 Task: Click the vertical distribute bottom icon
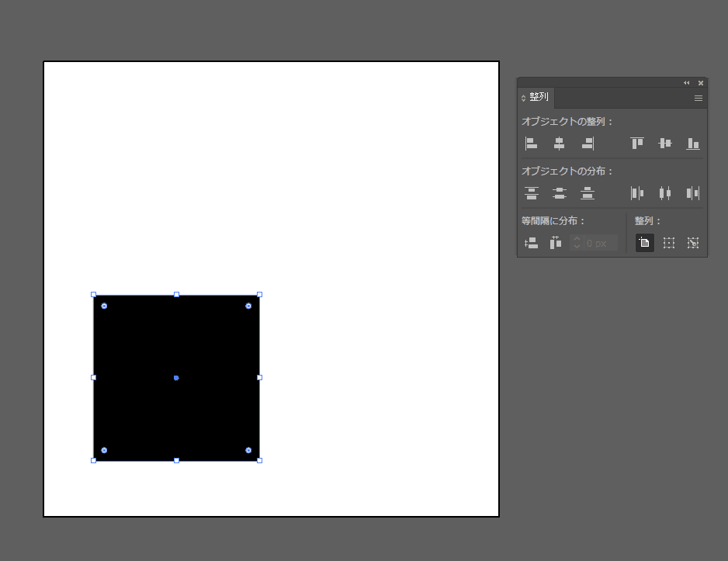(588, 193)
